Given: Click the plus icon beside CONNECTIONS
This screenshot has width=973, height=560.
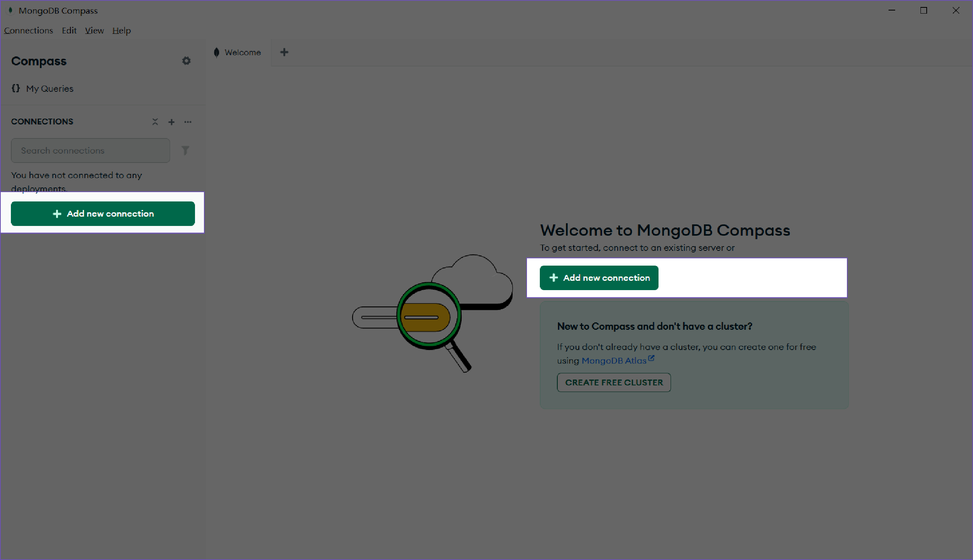Looking at the screenshot, I should tap(171, 122).
